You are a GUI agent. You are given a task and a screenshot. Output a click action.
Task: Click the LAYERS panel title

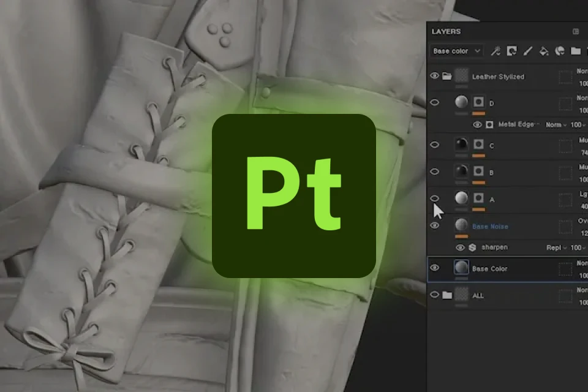[446, 31]
